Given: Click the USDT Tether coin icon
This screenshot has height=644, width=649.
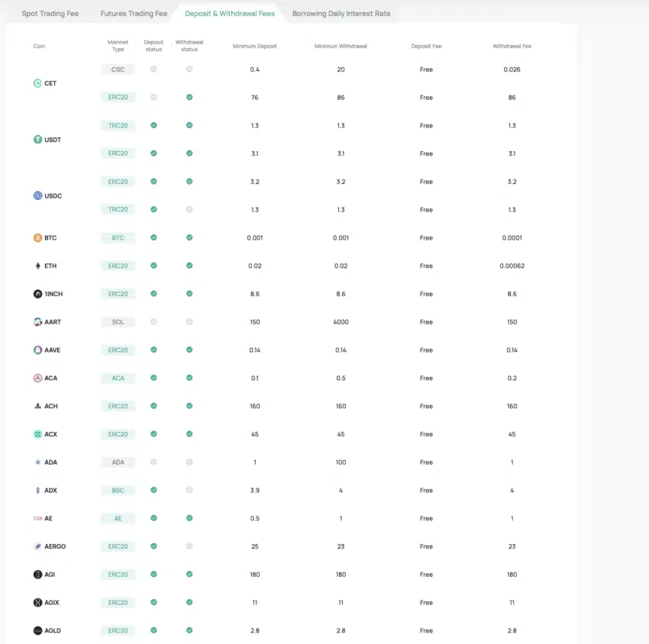Looking at the screenshot, I should coord(37,140).
